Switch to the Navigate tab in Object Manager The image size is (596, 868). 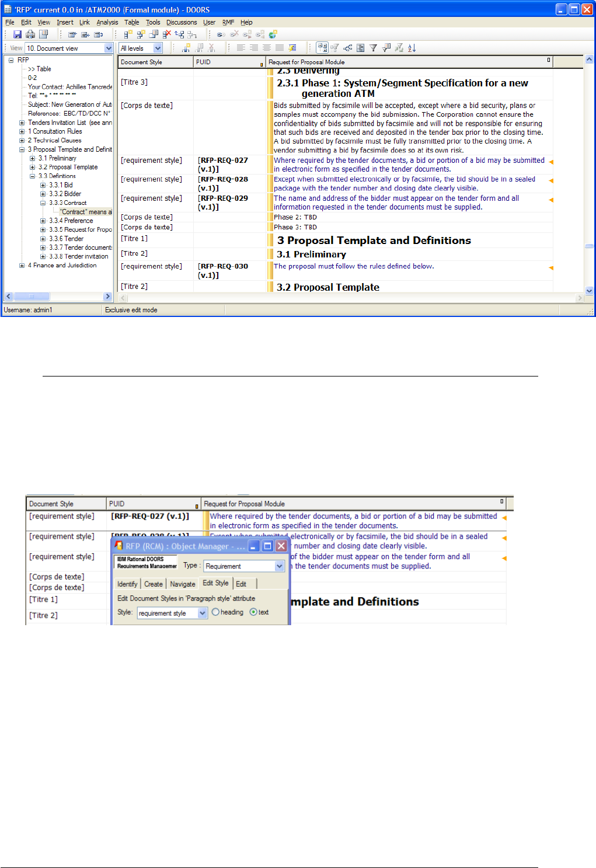point(183,584)
